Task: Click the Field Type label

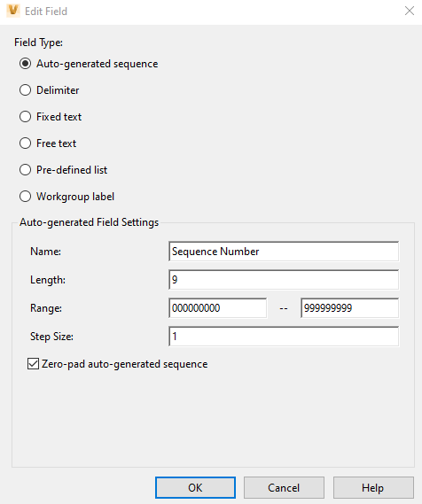Action: click(38, 43)
